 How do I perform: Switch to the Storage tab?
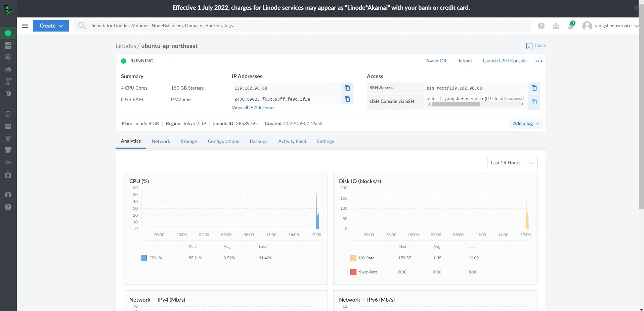point(189,142)
